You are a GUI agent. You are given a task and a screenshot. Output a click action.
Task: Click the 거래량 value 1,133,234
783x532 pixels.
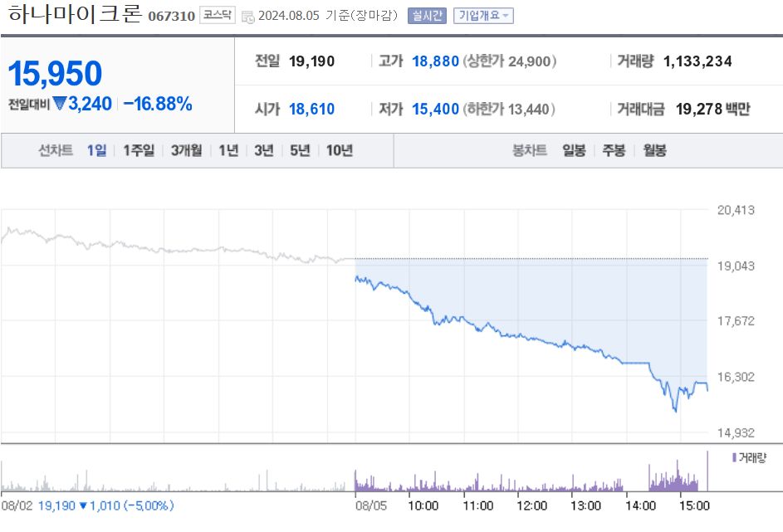pos(697,61)
